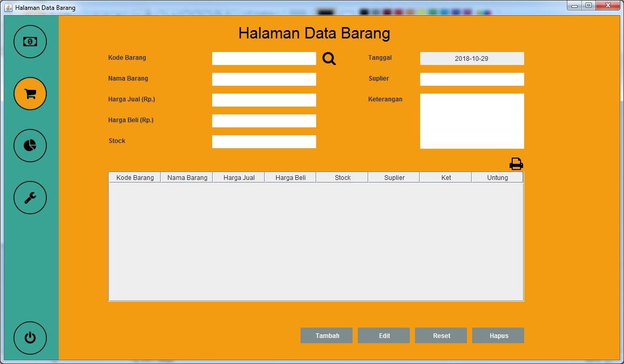This screenshot has height=364, width=624.
Task: Select the shopping cart sidebar icon
Action: (30, 94)
